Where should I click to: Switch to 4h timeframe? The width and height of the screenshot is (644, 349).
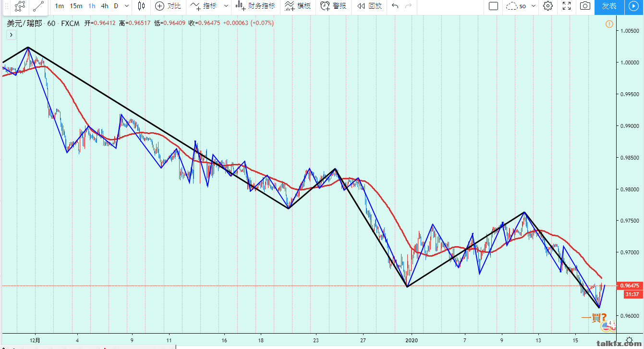click(104, 6)
